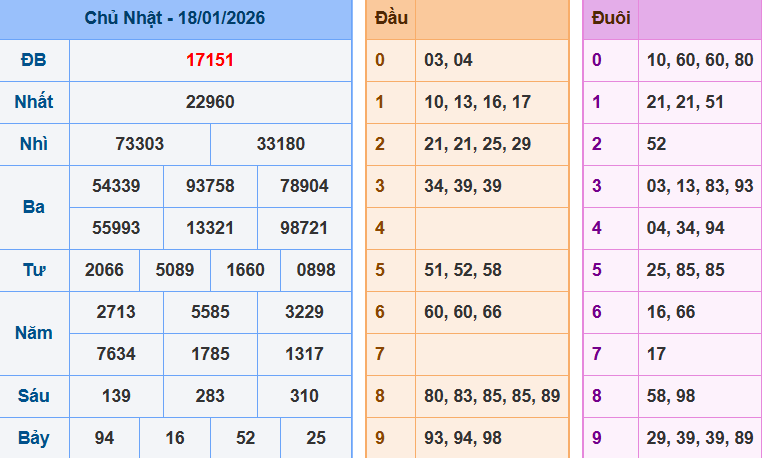Select Đuôi row 9 values 29, 39, 39, 89

(700, 438)
